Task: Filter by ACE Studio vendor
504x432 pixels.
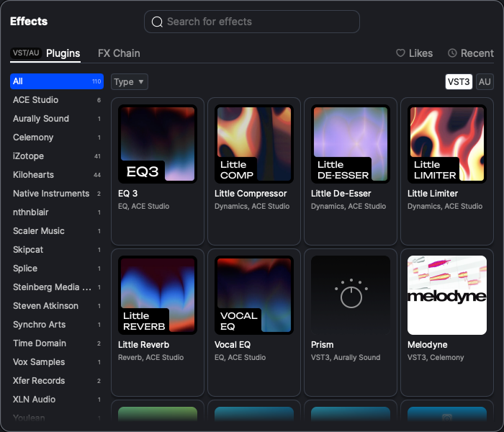Action: 57,100
